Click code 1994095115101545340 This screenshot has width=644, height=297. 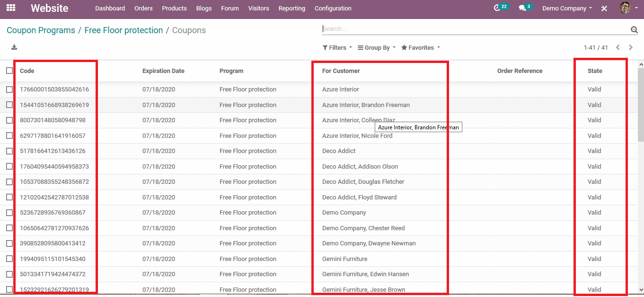(x=53, y=259)
